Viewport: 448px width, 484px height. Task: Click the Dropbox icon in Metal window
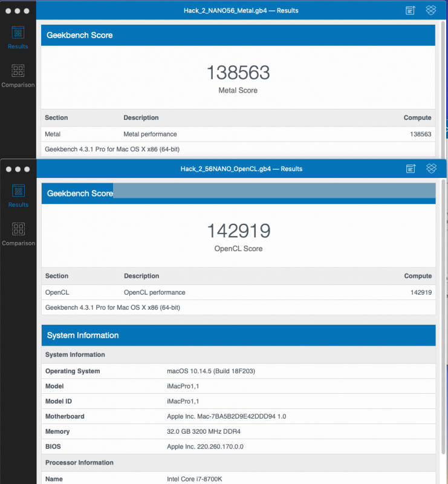430,10
